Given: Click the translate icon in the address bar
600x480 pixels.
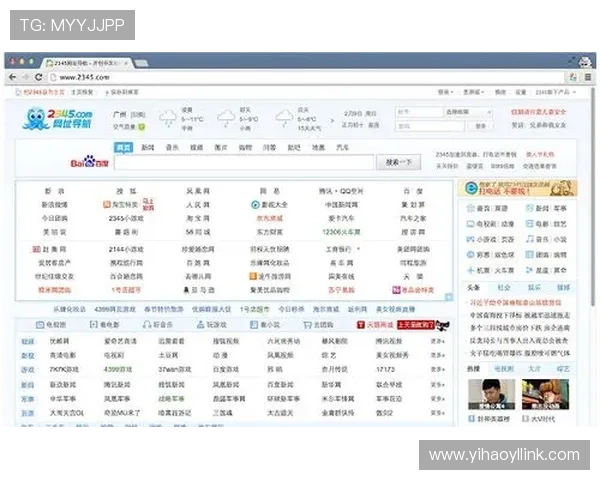Looking at the screenshot, I should (x=573, y=77).
